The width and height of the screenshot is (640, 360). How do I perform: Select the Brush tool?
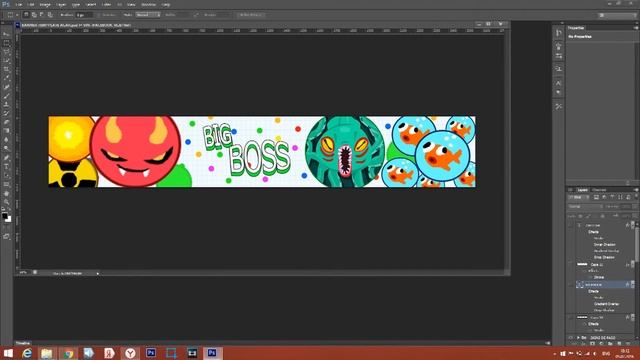(x=7, y=96)
